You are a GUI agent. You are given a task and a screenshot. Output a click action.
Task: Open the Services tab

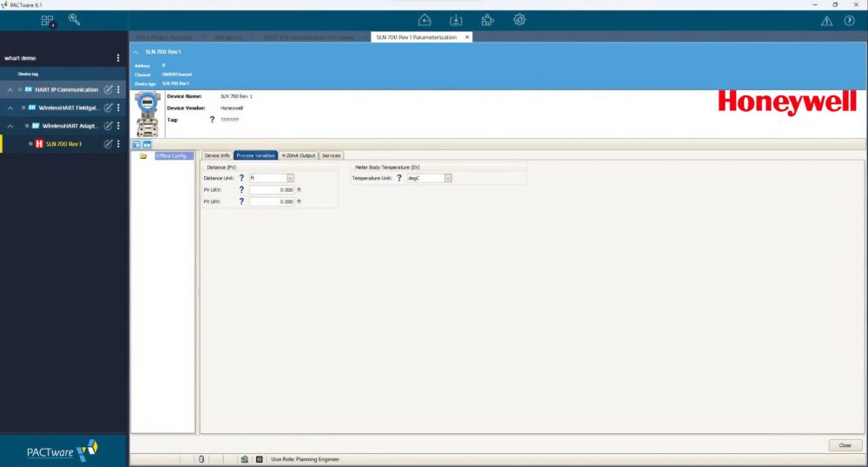point(331,155)
